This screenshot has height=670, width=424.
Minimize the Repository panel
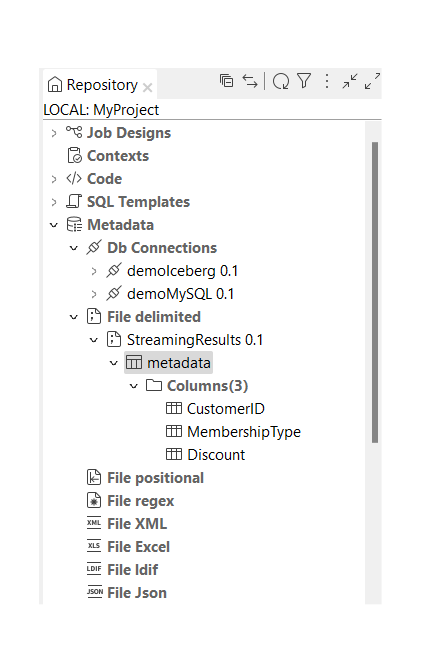click(x=350, y=81)
